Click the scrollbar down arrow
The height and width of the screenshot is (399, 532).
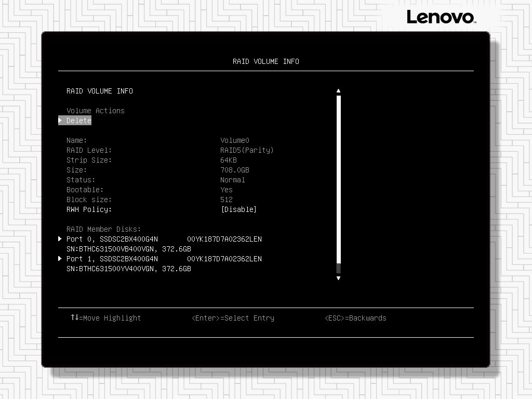(338, 278)
